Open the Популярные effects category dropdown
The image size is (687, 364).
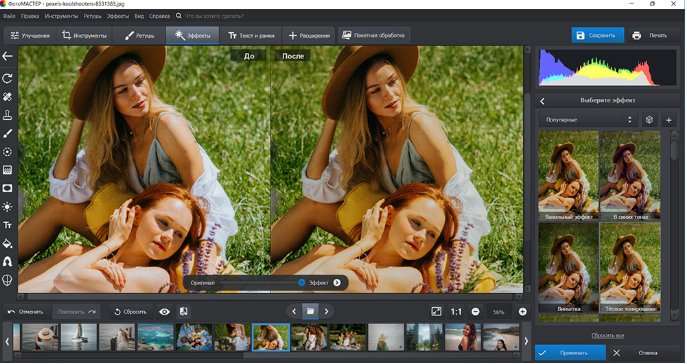tap(588, 120)
